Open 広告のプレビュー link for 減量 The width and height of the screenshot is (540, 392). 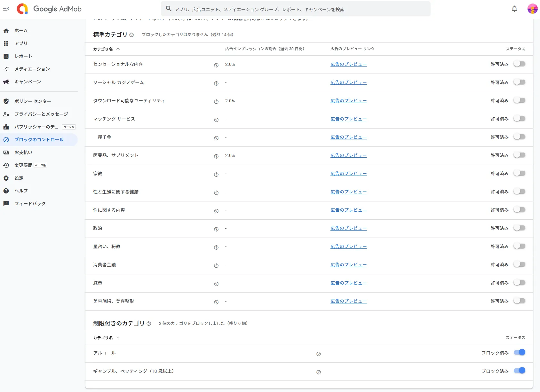[348, 283]
